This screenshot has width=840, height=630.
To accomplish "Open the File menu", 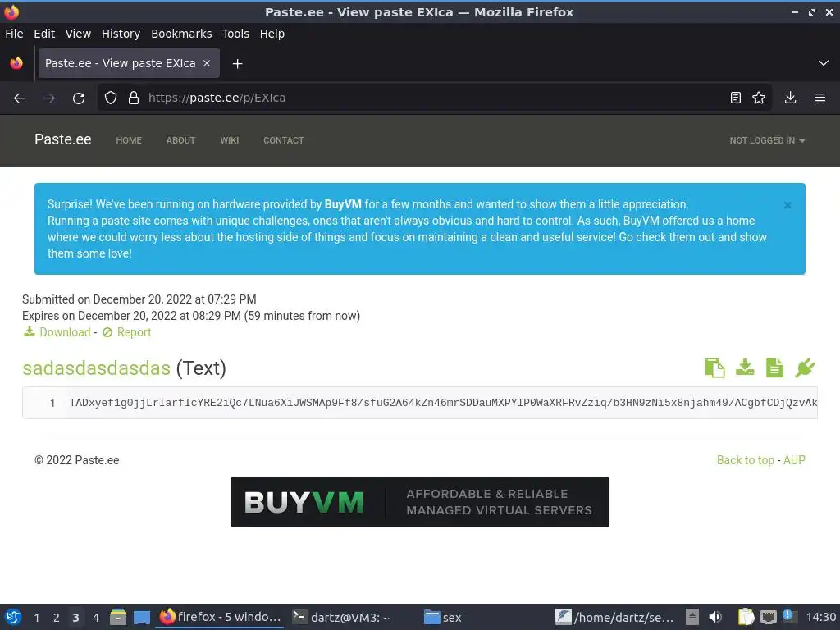I will click(x=14, y=34).
